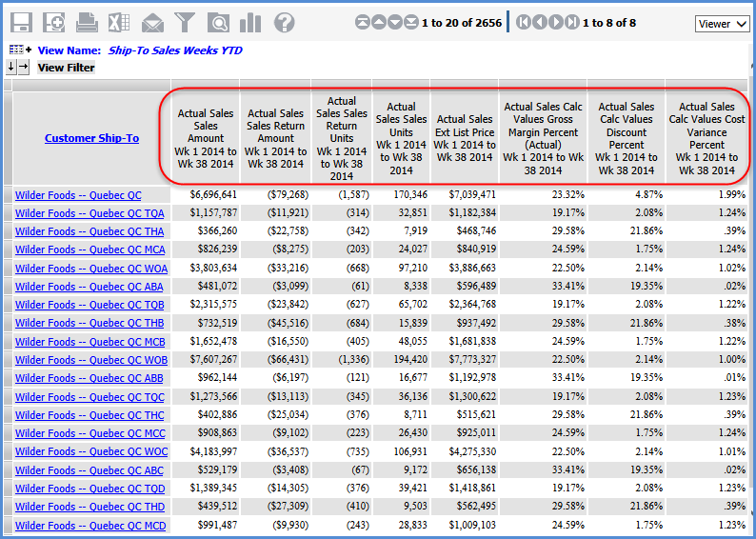Image resolution: width=756 pixels, height=539 pixels.
Task: Click the search magnifier icon in toolbar
Action: click(x=218, y=23)
